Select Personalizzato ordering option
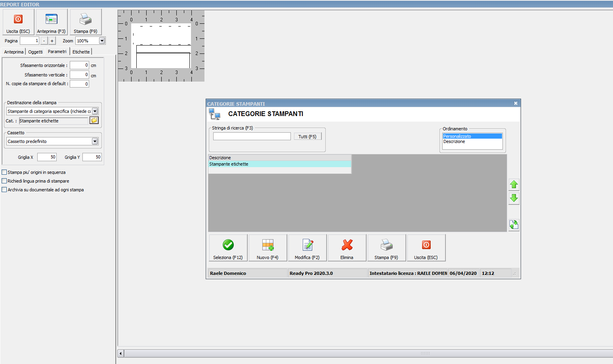 coord(472,136)
